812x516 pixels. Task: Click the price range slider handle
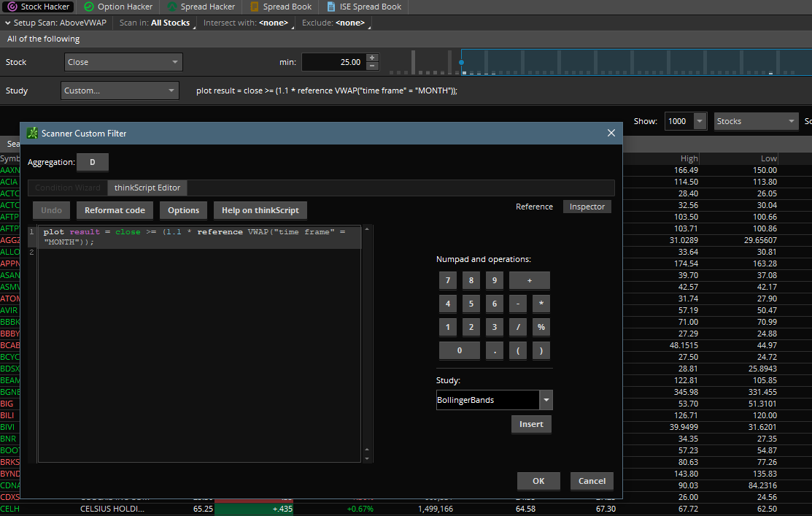[x=461, y=62]
